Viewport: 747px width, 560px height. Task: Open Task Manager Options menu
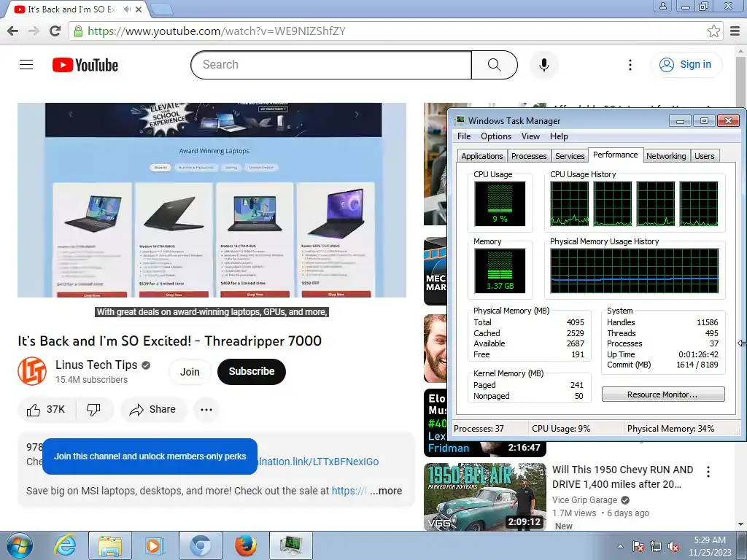pyautogui.click(x=496, y=136)
